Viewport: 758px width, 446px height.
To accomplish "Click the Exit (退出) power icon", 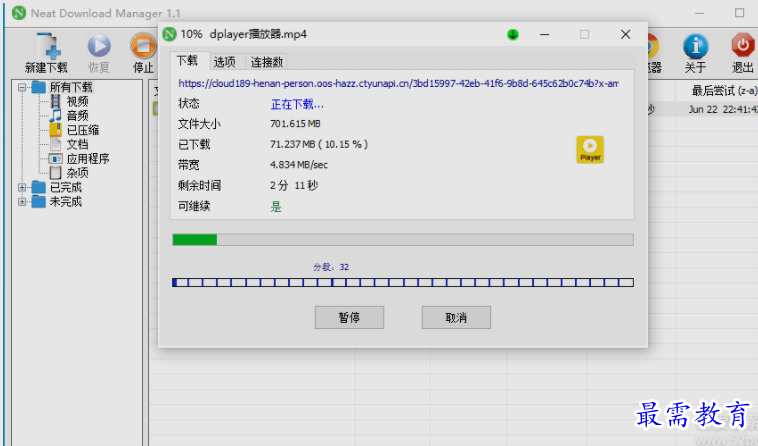I will (743, 46).
